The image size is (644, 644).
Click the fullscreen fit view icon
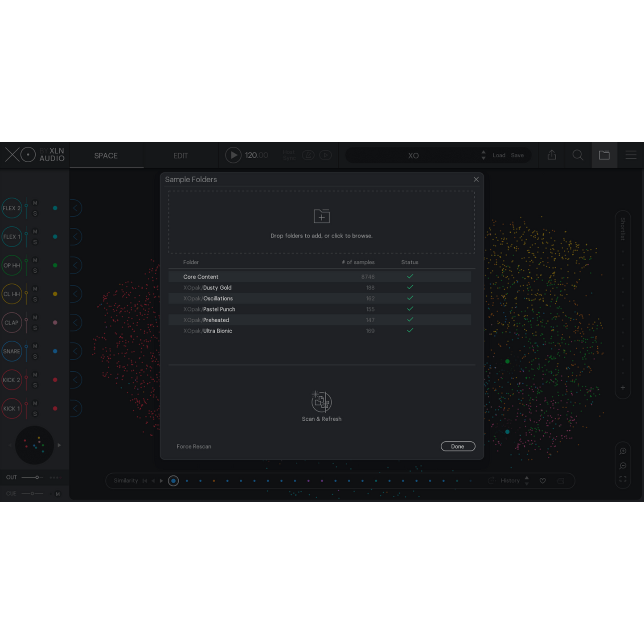pos(623,479)
